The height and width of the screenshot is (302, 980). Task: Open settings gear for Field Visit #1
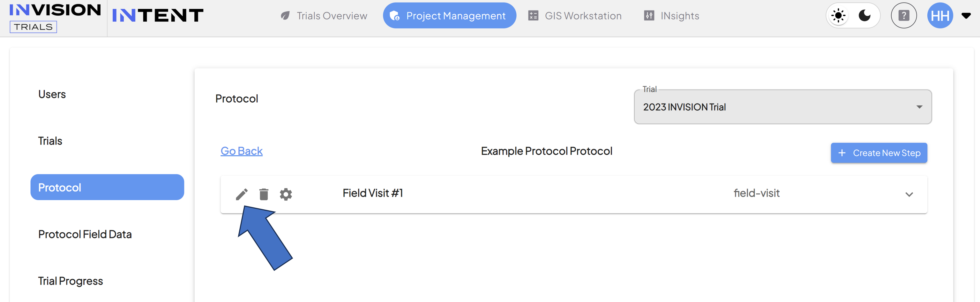tap(286, 194)
